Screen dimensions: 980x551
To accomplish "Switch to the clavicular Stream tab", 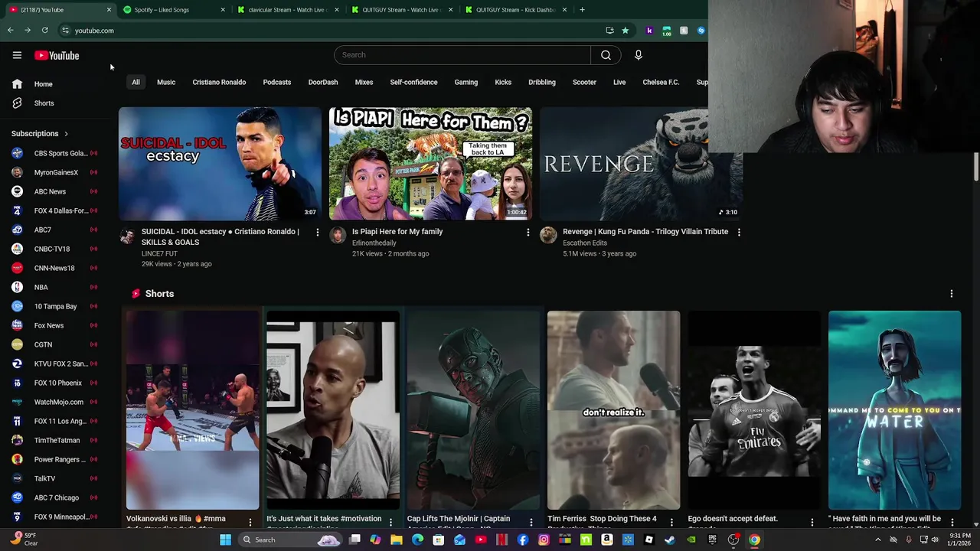I will 287,10.
